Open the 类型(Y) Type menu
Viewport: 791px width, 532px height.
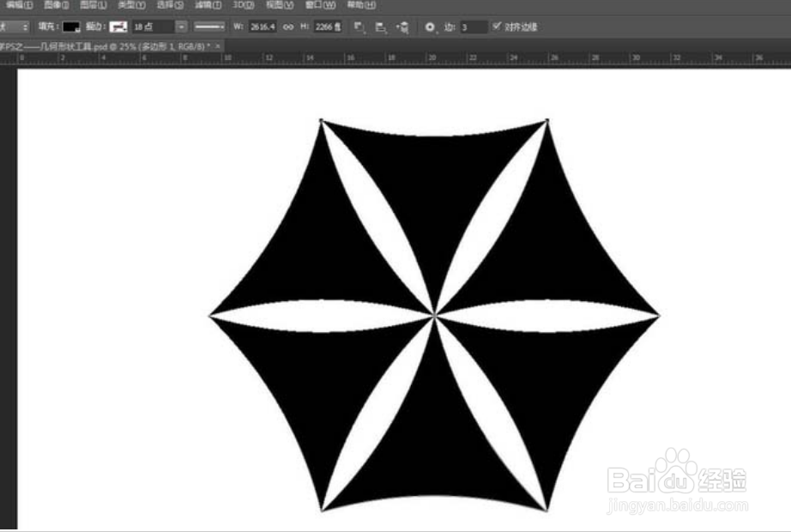click(131, 5)
